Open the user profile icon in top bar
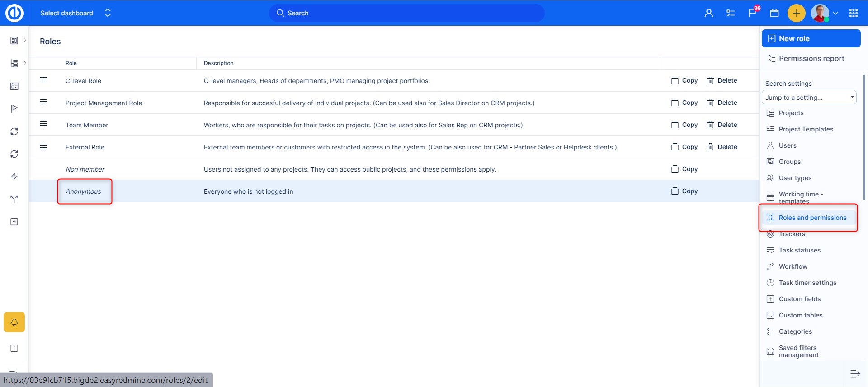868x387 pixels. (709, 13)
